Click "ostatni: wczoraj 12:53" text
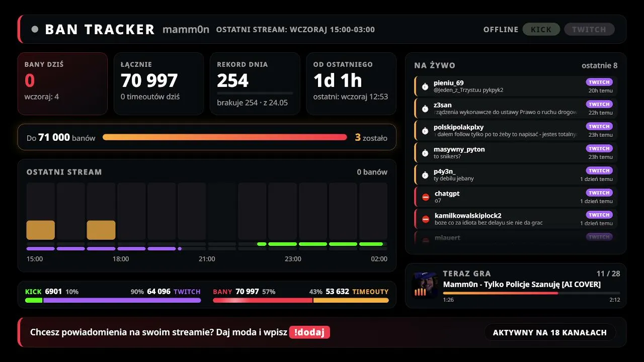 tap(351, 97)
